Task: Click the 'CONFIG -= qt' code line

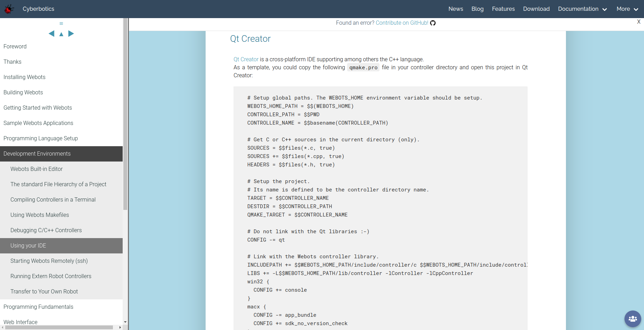Action: click(266, 240)
